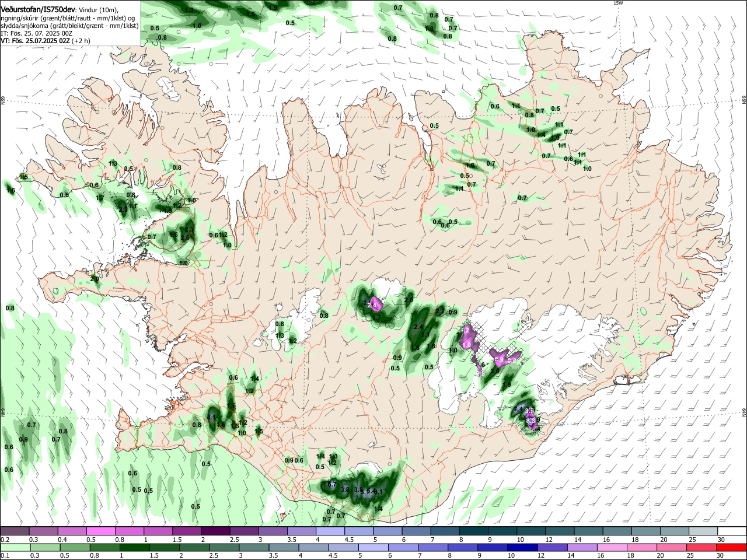The height and width of the screenshot is (560, 747).
Task: Click the upper legend swatch starting at 0.2
Action: tap(15, 531)
